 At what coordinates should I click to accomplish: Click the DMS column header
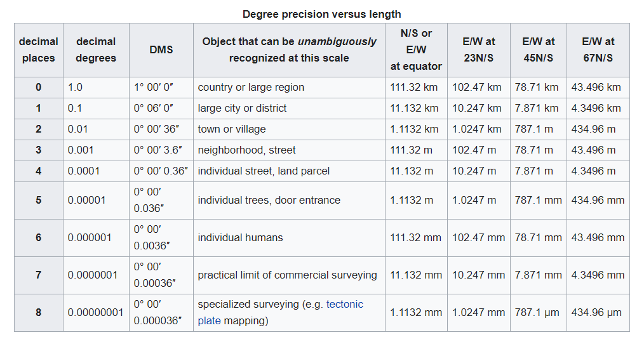(x=161, y=50)
